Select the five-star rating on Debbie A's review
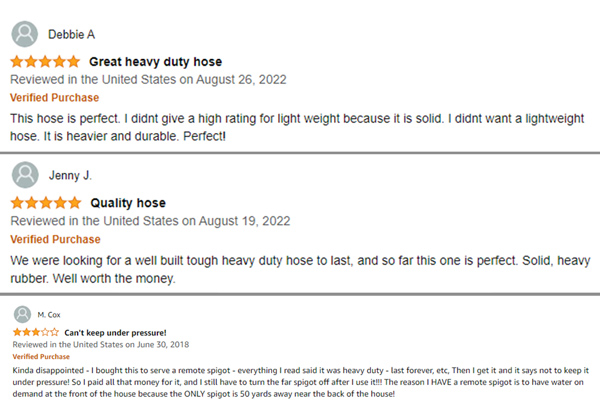Screen dimensions: 600x420 (x=45, y=61)
